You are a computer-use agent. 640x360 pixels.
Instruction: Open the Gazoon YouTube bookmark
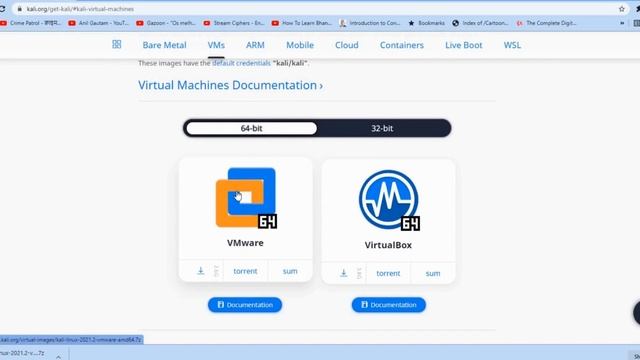pyautogui.click(x=166, y=23)
